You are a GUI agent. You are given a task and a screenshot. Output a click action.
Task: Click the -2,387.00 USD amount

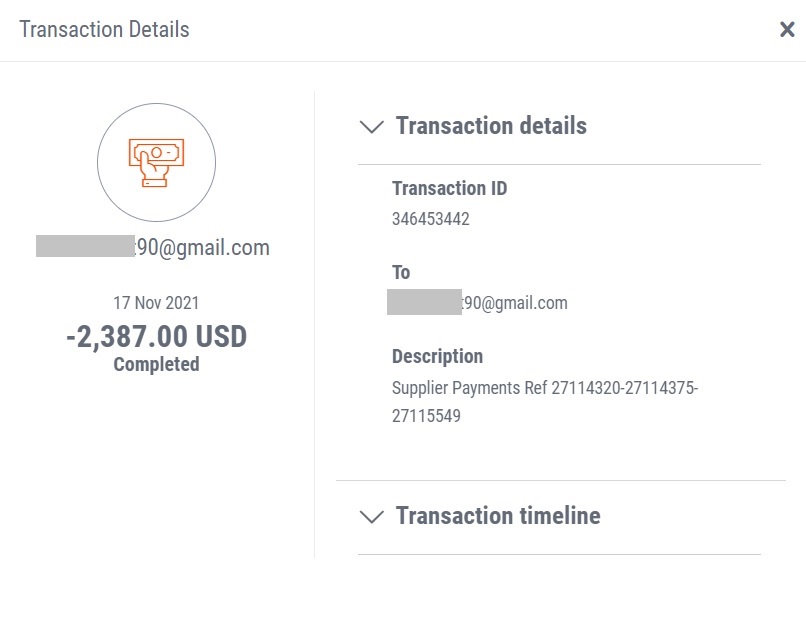(x=156, y=337)
